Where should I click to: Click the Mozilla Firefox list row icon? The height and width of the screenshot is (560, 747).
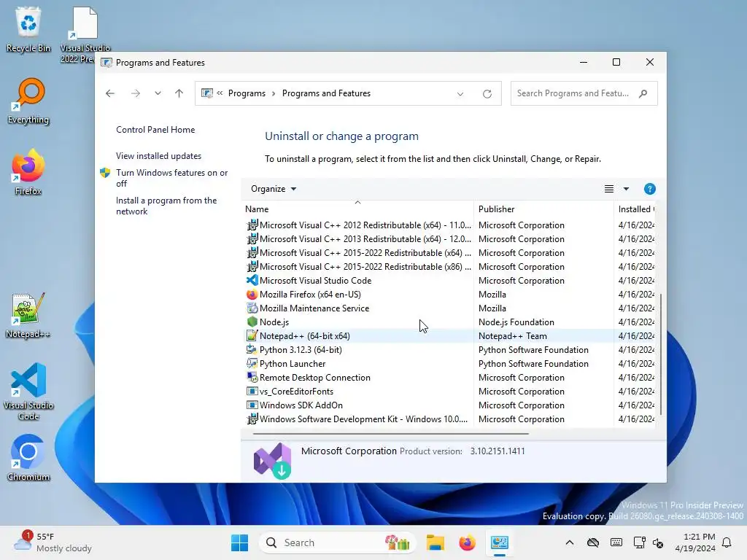[x=252, y=295]
